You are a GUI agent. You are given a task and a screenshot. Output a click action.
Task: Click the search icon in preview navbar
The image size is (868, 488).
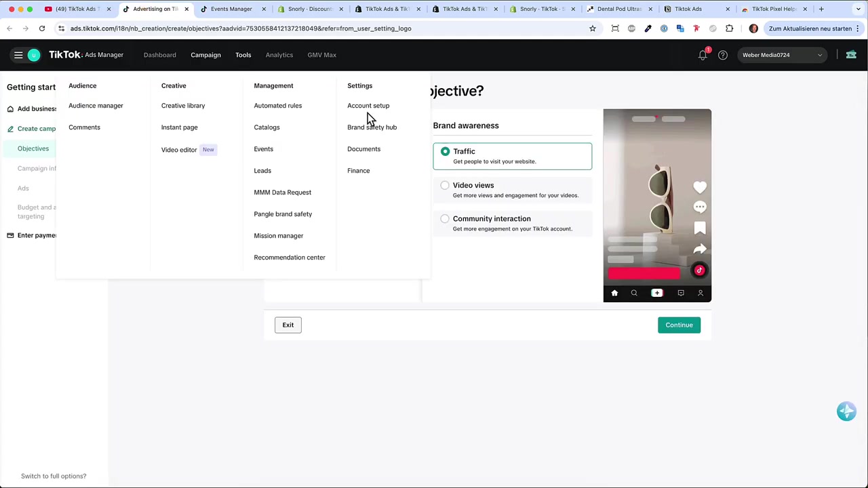click(634, 293)
